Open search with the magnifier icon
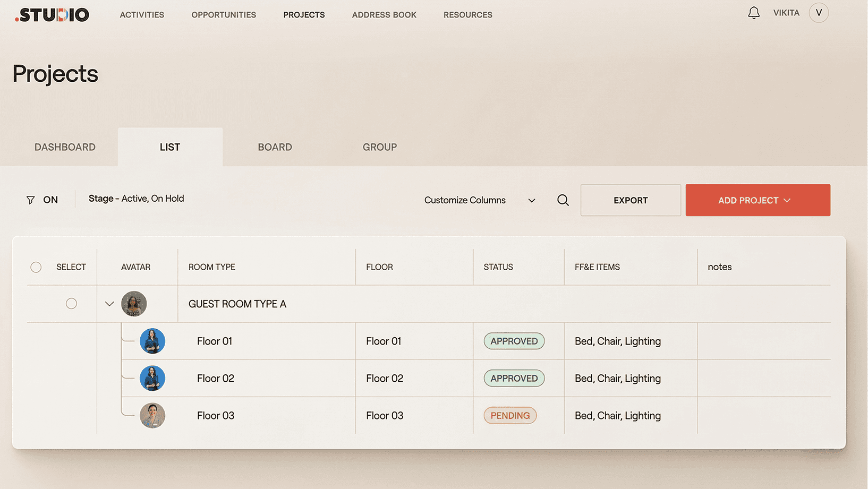Screen dimensions: 868x489 click(x=563, y=200)
